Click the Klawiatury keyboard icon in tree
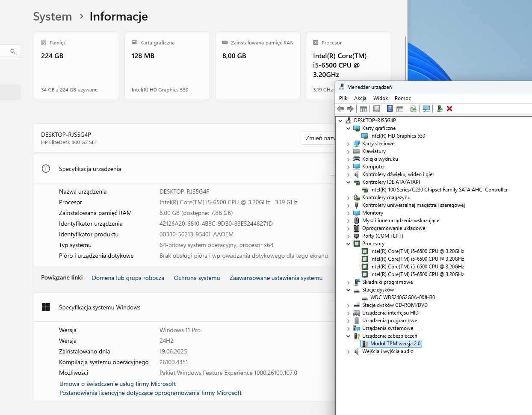Viewport: 532px width, 415px height. pyautogui.click(x=357, y=151)
